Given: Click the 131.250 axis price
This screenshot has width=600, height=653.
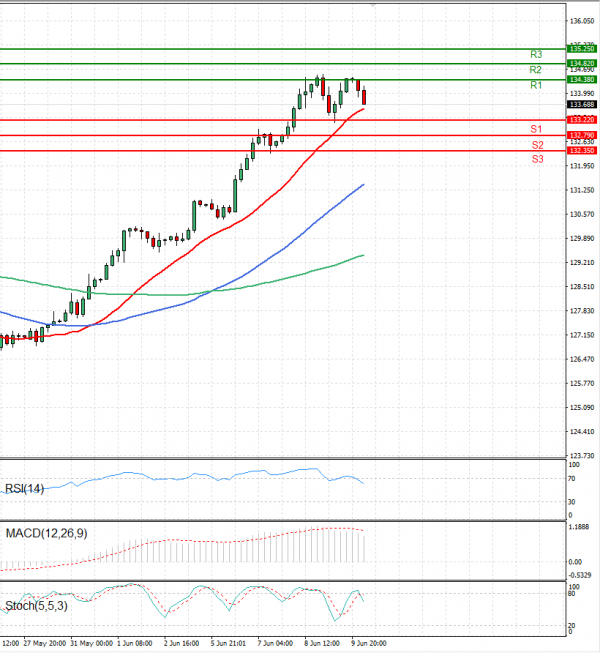Looking at the screenshot, I should 582,190.
